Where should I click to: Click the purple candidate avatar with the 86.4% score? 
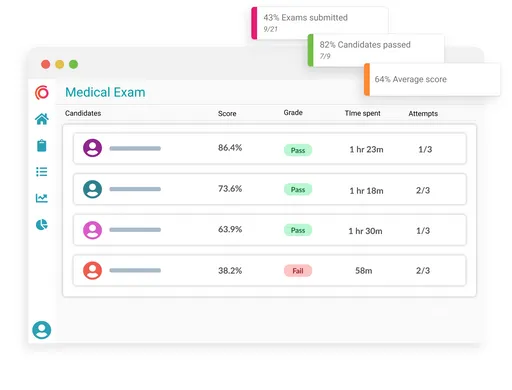click(x=92, y=148)
